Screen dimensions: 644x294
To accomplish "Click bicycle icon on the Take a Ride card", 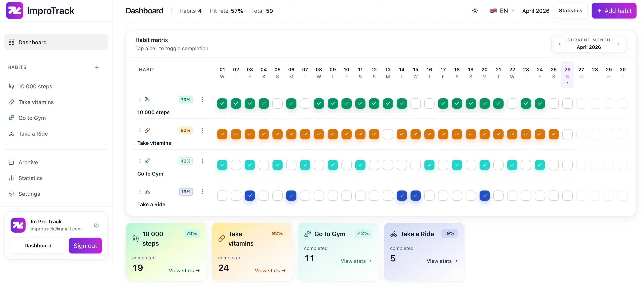I will (393, 234).
